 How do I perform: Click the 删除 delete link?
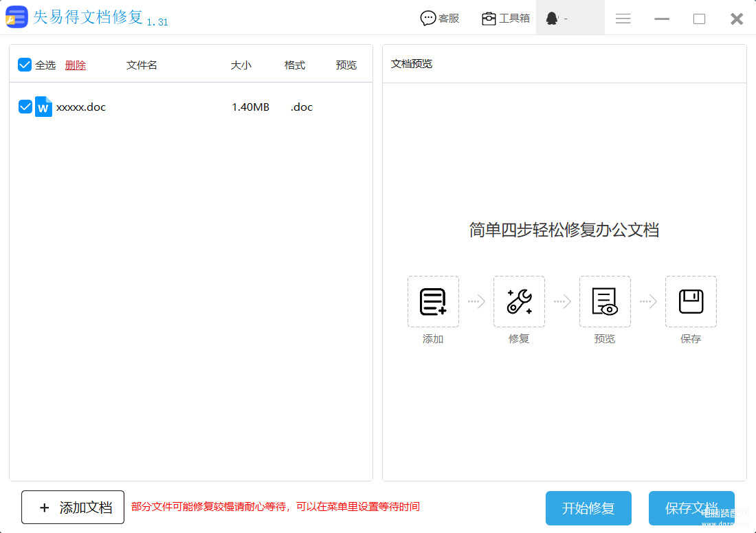click(76, 65)
